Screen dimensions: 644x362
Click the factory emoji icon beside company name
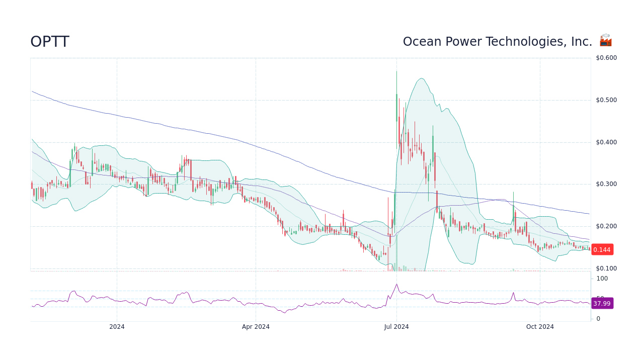coord(605,41)
